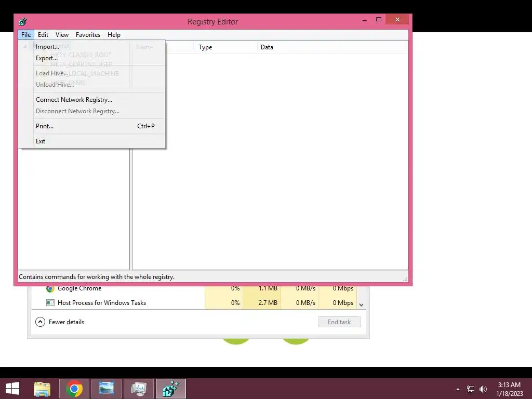Minimize the Registry Editor window
The height and width of the screenshot is (399, 532).
pyautogui.click(x=365, y=20)
